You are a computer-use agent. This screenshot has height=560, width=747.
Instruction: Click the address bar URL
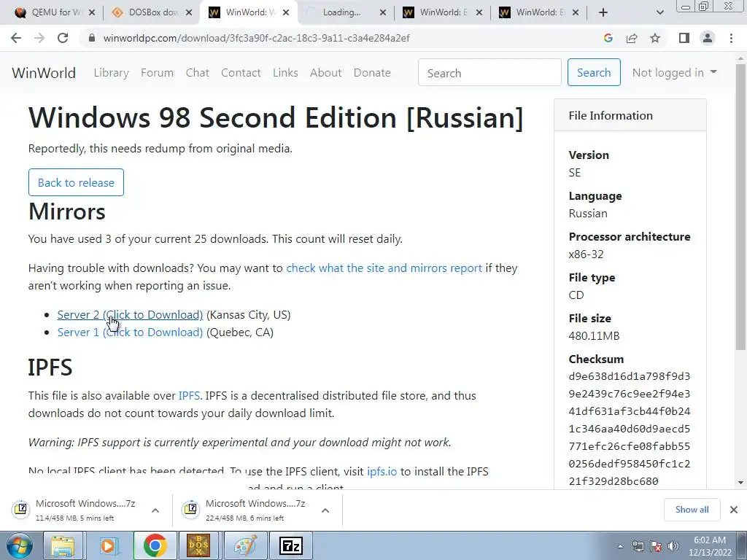[x=256, y=38]
